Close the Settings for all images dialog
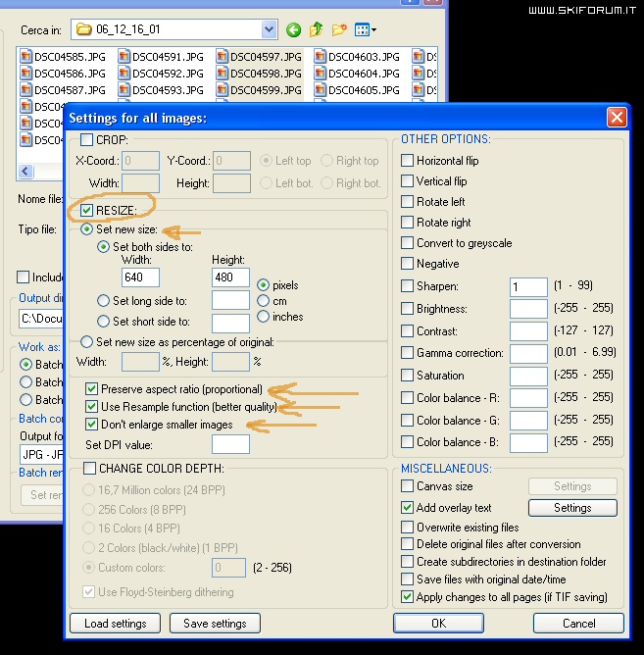This screenshot has height=655, width=644. click(x=617, y=118)
